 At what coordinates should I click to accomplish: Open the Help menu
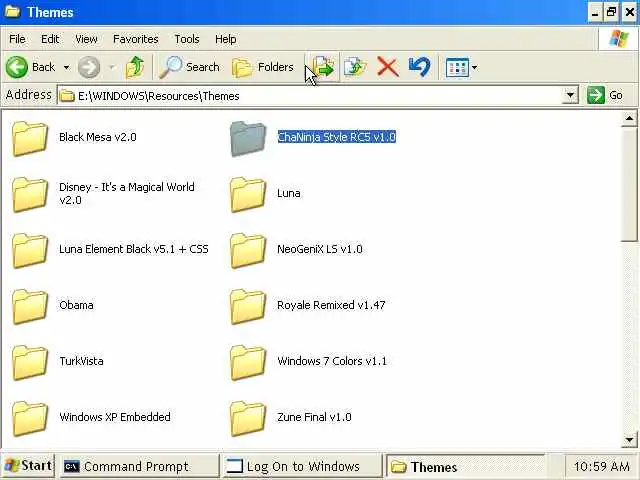[x=226, y=39]
